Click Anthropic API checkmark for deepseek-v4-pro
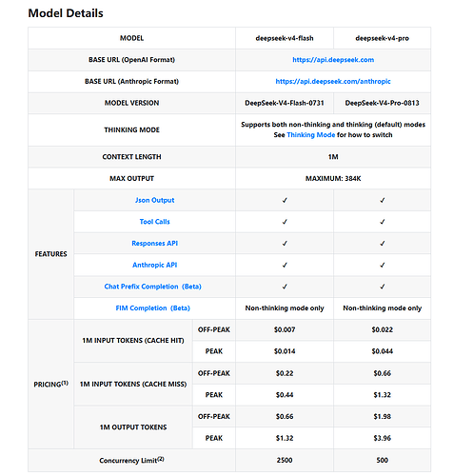Viewport: 473px width, 476px height. 383,265
